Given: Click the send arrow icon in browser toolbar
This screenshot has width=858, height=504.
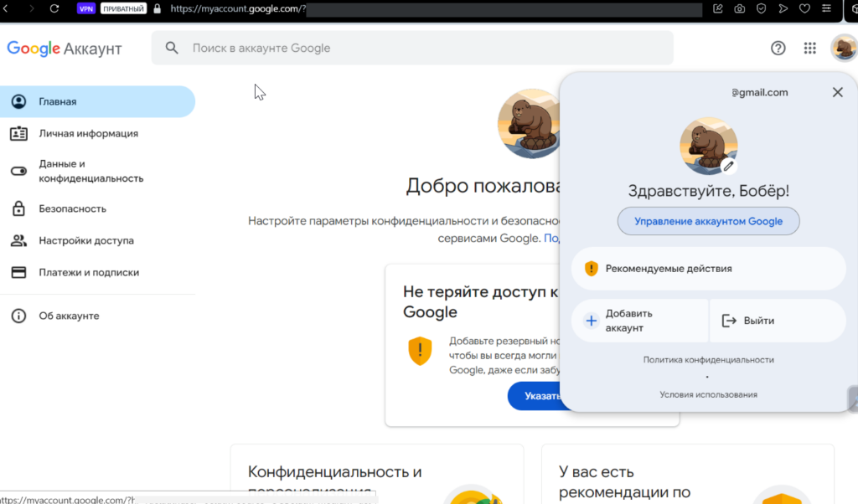Looking at the screenshot, I should 783,8.
